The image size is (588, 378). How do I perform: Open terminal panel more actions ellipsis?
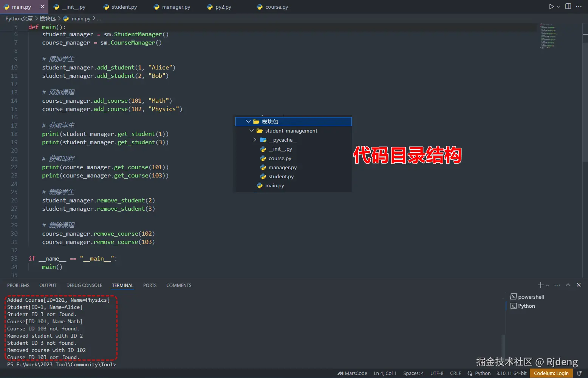557,285
